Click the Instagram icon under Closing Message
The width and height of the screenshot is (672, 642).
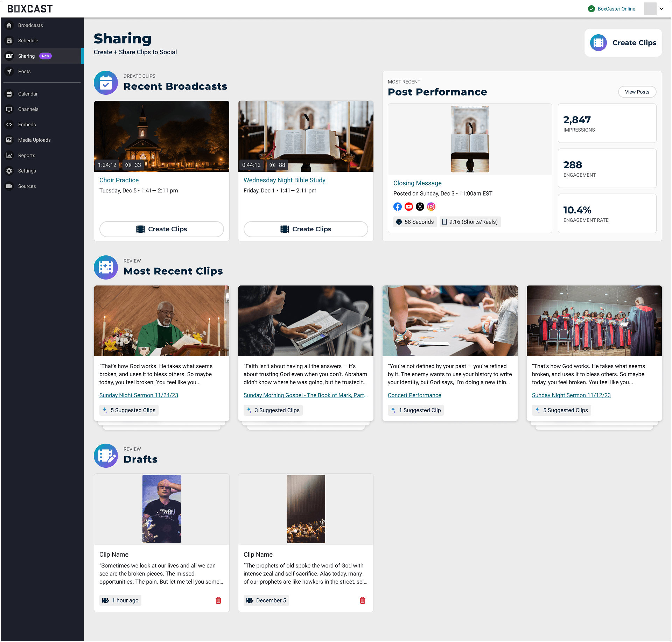point(431,207)
